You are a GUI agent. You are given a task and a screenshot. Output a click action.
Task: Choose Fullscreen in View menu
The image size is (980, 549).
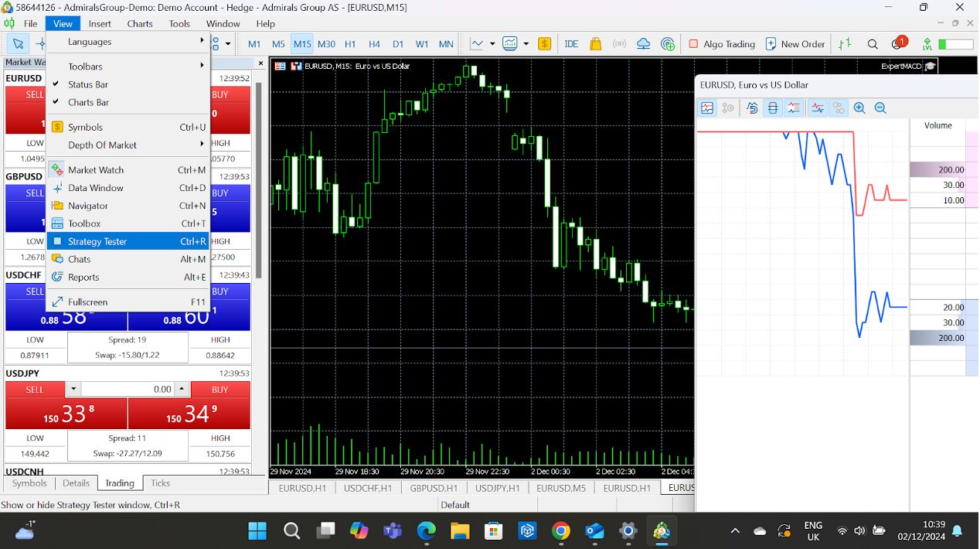pyautogui.click(x=128, y=302)
